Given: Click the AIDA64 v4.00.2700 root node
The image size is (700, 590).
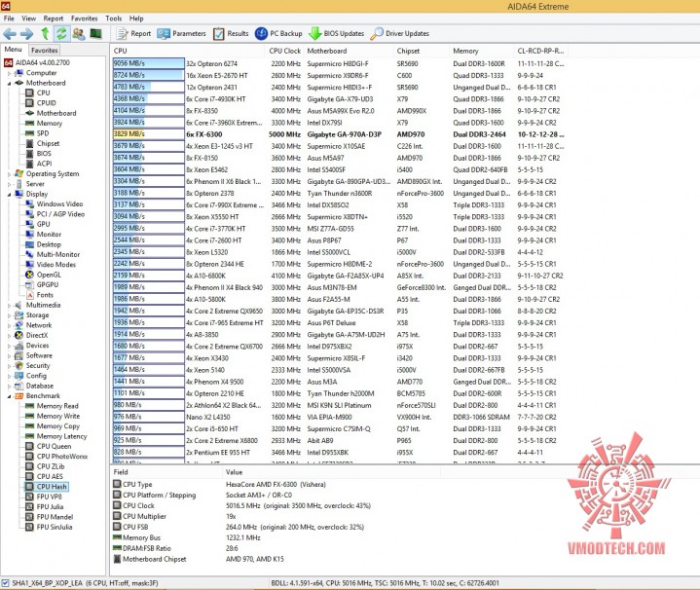Looking at the screenshot, I should pos(43,63).
